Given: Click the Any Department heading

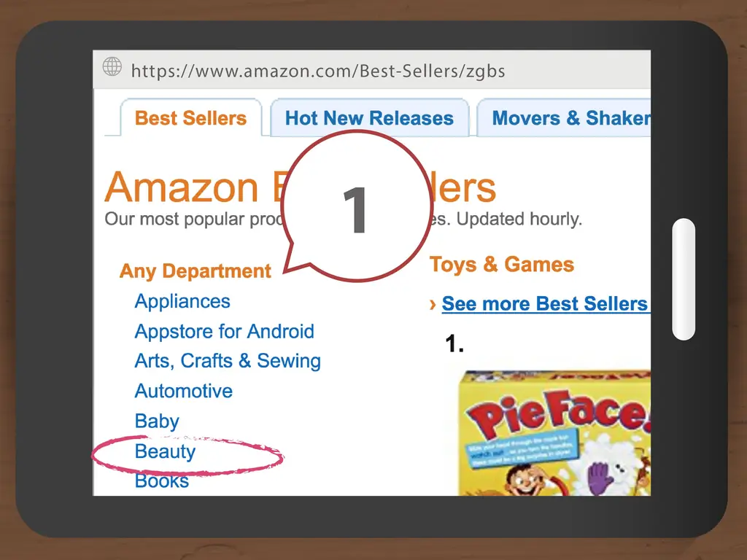Looking at the screenshot, I should [195, 271].
